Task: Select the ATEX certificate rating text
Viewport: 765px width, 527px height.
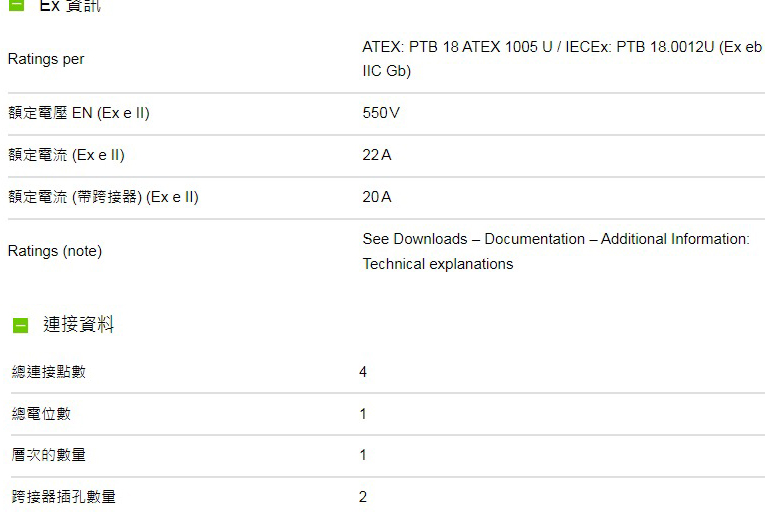Action: [x=562, y=59]
